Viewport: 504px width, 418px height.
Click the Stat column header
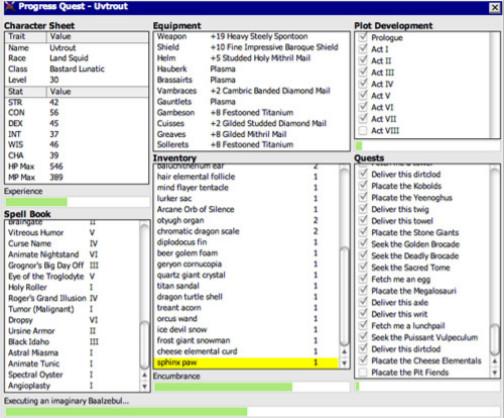(x=26, y=92)
